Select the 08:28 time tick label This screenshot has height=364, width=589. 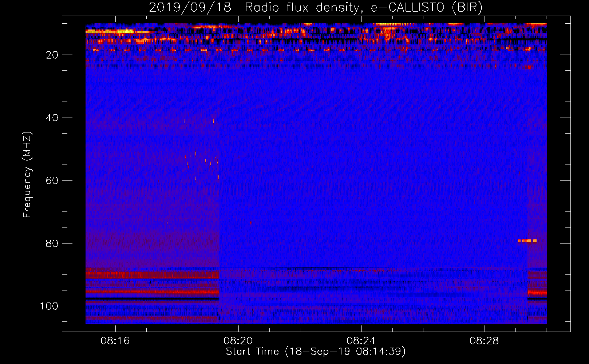pyautogui.click(x=484, y=341)
